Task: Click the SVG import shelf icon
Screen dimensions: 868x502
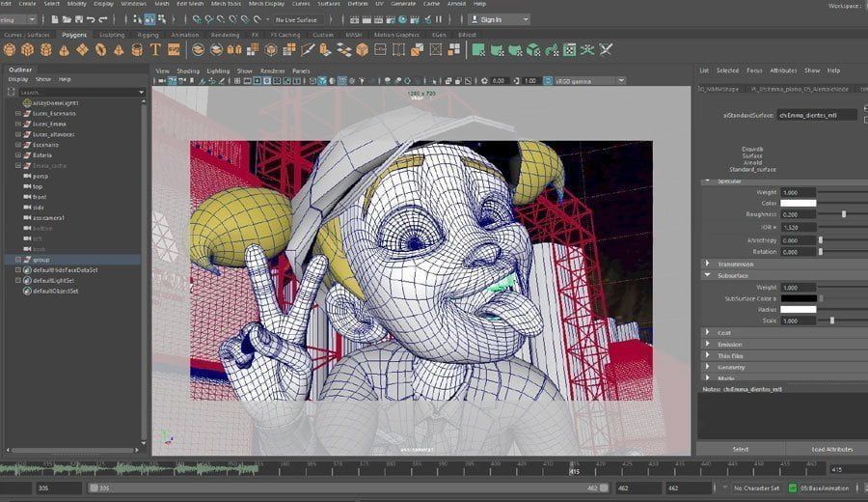Action: (x=174, y=50)
